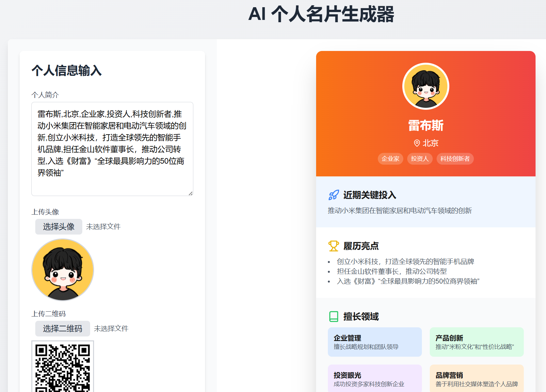Click the rocket icon beside 近期关键投入
Image resolution: width=546 pixels, height=392 pixels.
pyautogui.click(x=333, y=195)
